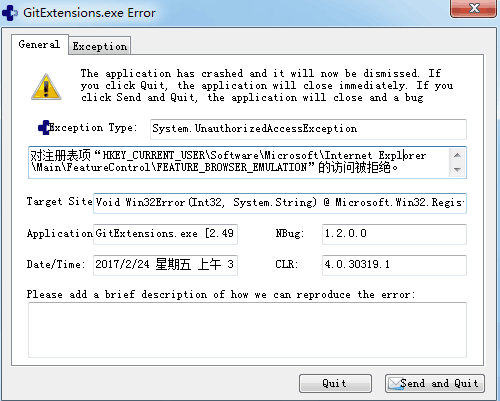Viewport: 500px width, 401px height.
Task: Click the crash explanation message text
Action: pyautogui.click(x=267, y=85)
